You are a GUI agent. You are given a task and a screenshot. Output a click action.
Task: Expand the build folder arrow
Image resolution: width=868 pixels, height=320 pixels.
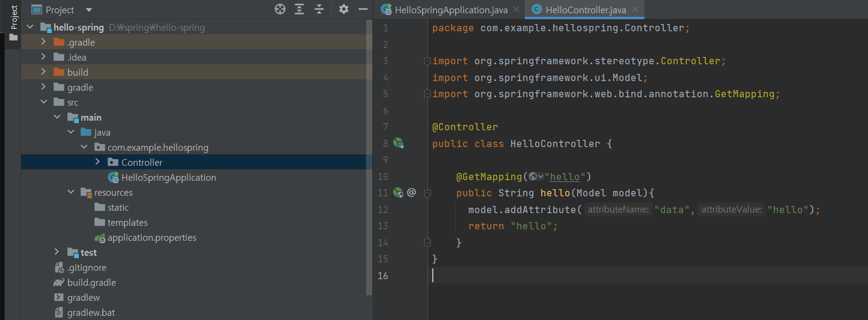pyautogui.click(x=43, y=73)
